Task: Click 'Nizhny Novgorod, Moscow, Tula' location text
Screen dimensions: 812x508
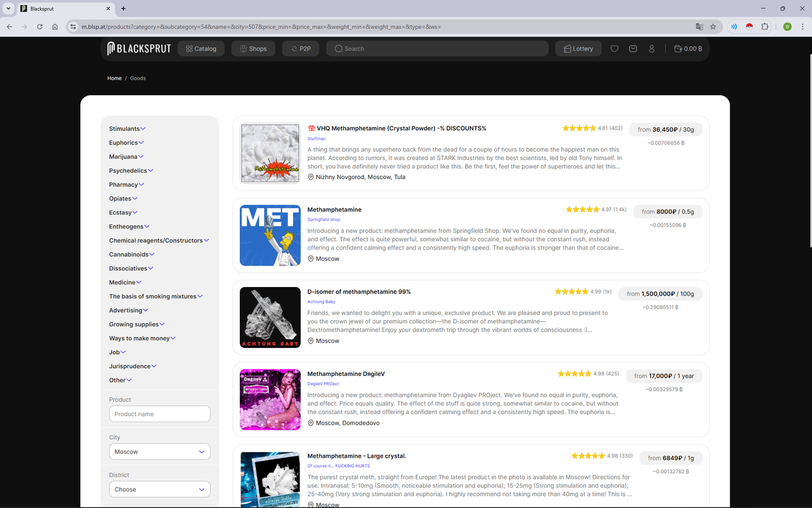Action: click(360, 177)
